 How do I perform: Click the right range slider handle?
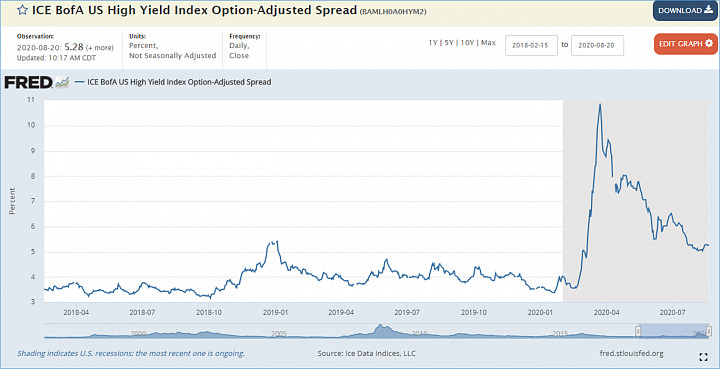[709, 331]
